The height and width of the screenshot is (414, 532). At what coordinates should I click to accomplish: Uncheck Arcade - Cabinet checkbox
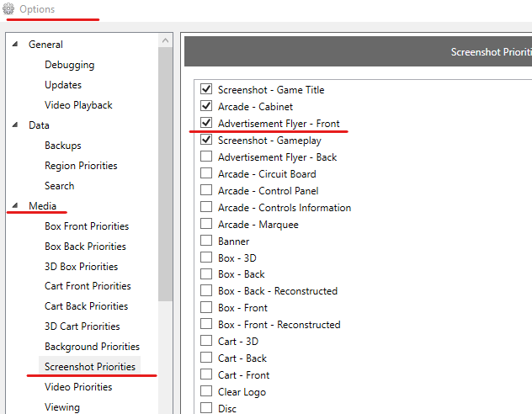point(206,106)
